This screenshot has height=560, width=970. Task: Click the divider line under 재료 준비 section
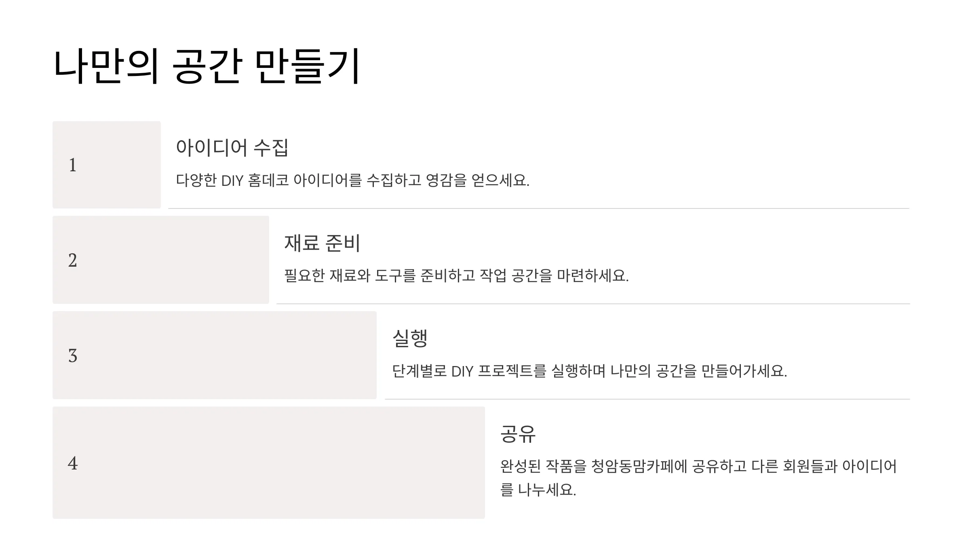tap(593, 304)
